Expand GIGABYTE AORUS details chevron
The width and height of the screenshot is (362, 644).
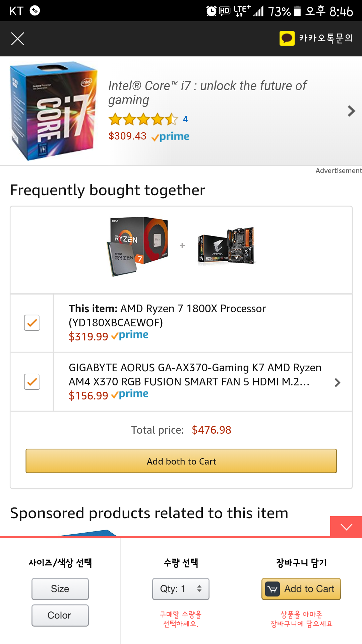pos(338,382)
